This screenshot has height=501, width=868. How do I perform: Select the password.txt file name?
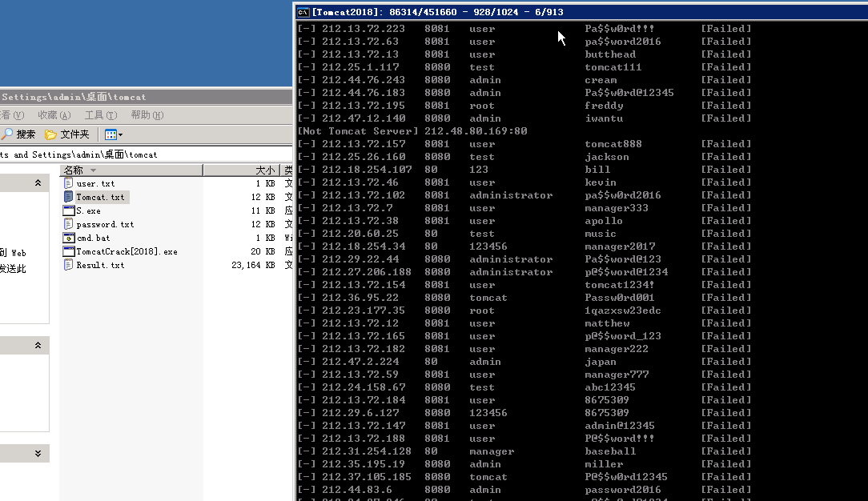[x=105, y=225]
